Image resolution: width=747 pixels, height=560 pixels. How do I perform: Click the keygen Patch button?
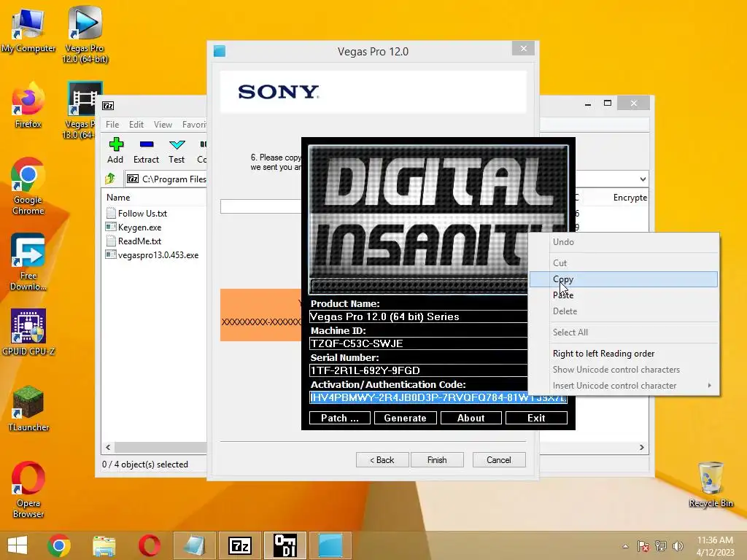coord(340,418)
